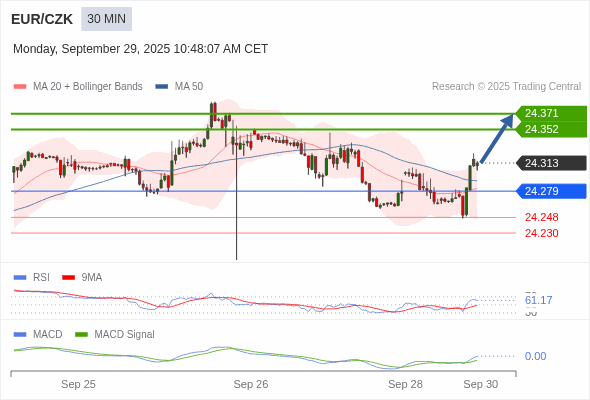590x400 pixels.
Task: Click the 24.248 red support value
Action: click(x=541, y=217)
